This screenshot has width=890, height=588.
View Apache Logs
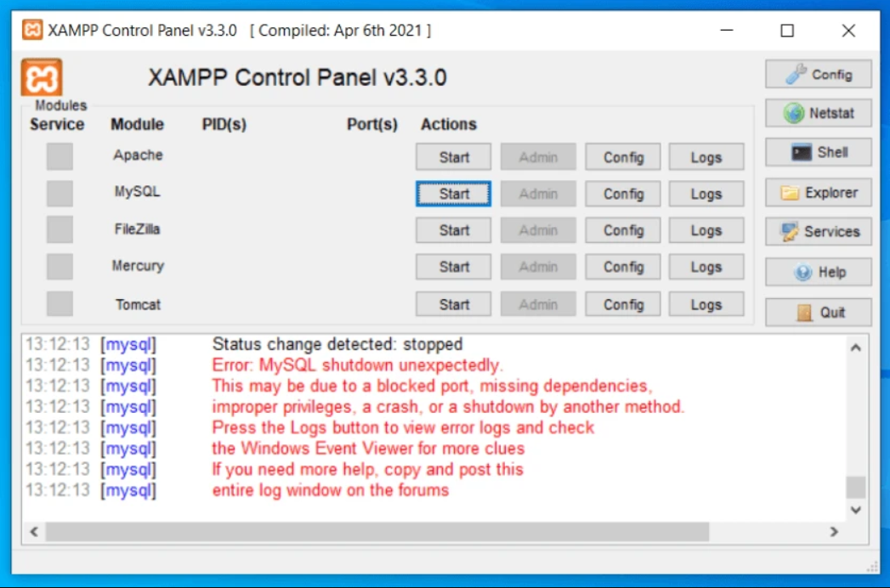coord(706,157)
